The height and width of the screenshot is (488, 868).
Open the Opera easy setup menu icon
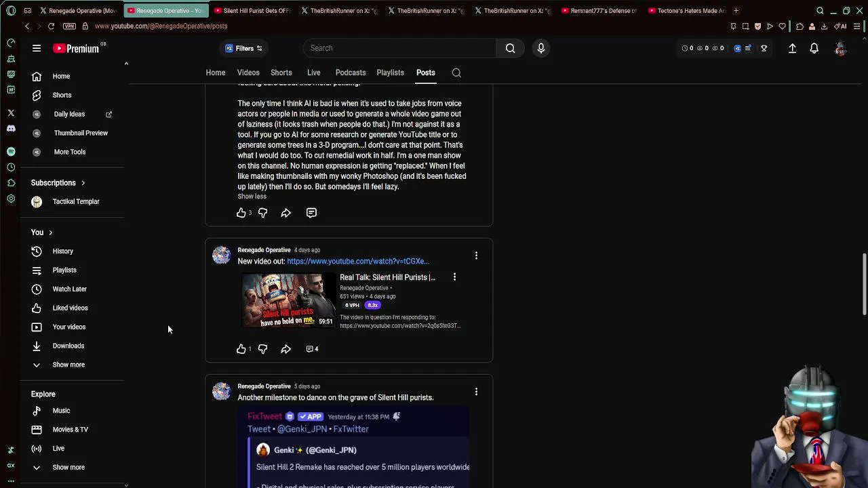pyautogui.click(x=857, y=26)
